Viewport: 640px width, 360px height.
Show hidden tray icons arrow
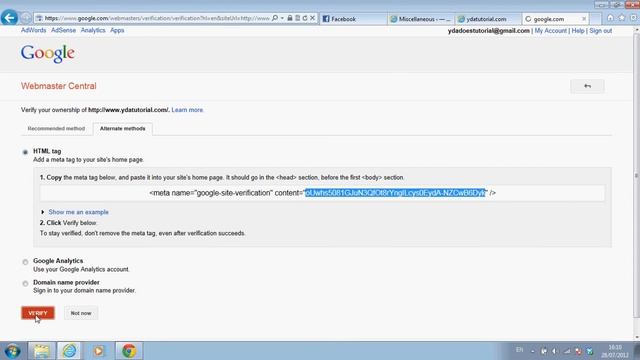532,351
